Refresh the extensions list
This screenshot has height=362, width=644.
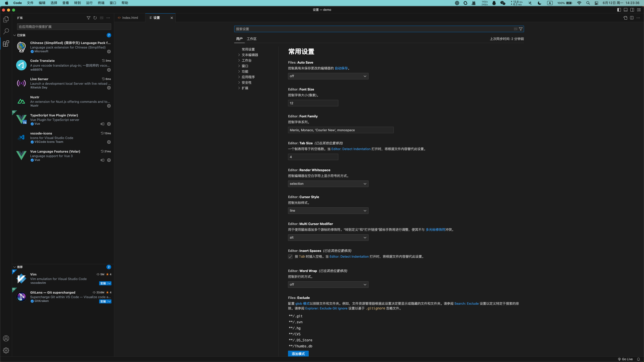[95, 18]
